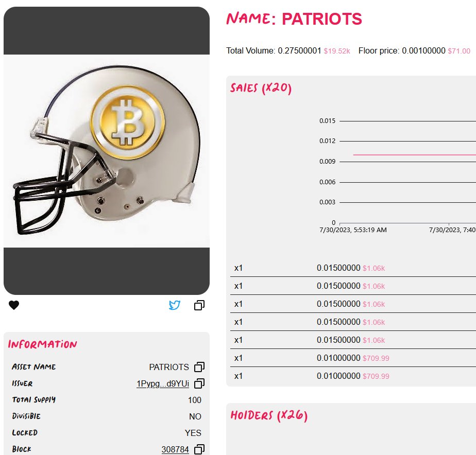Viewport: 476px width, 455px height.
Task: Open block link 308784
Action: (175, 449)
